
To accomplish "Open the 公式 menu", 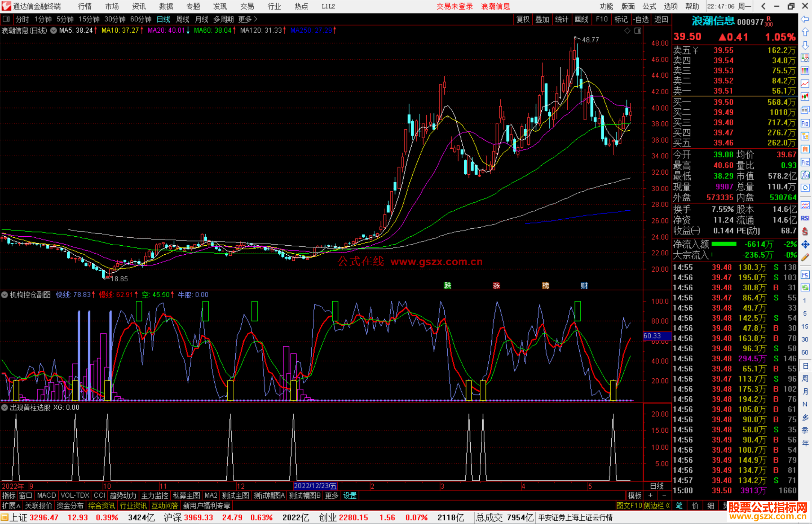I will coord(649,6).
